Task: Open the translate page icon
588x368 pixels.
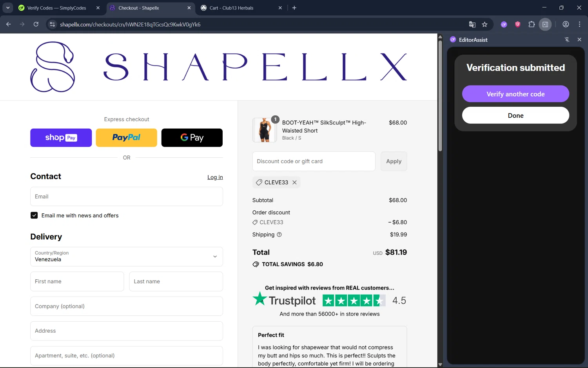Action: 472,24
